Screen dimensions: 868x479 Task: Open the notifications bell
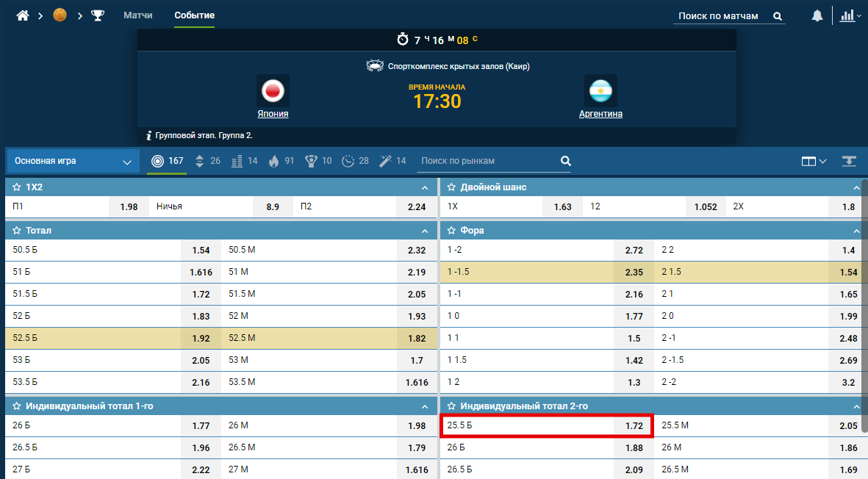817,15
